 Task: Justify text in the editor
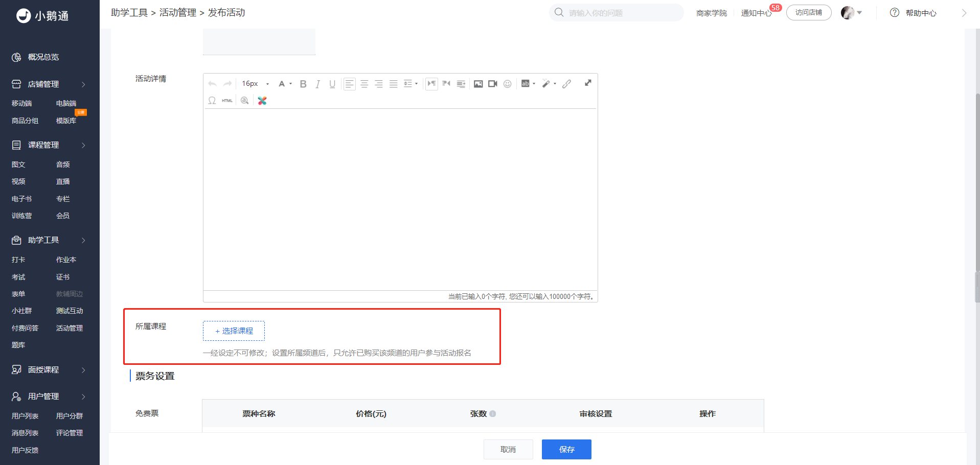point(393,84)
